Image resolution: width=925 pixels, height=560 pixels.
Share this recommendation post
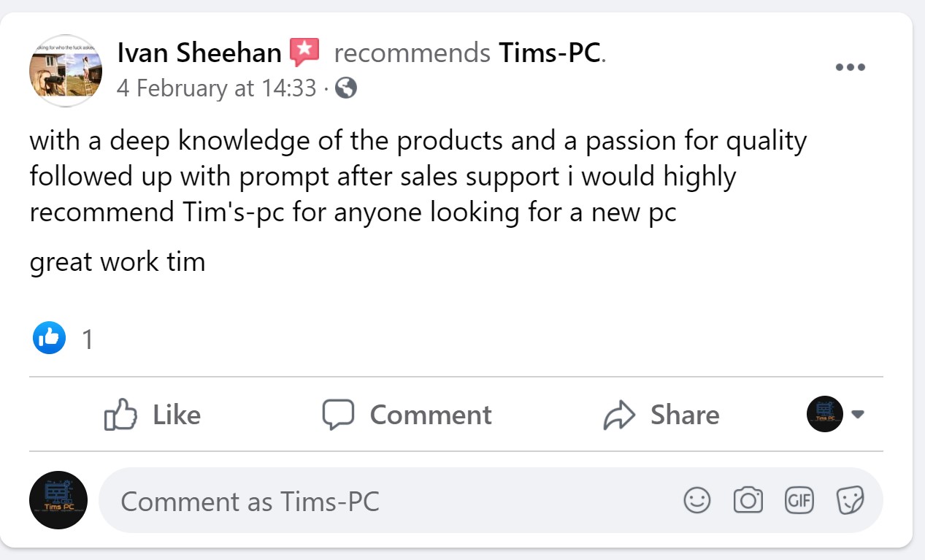661,415
